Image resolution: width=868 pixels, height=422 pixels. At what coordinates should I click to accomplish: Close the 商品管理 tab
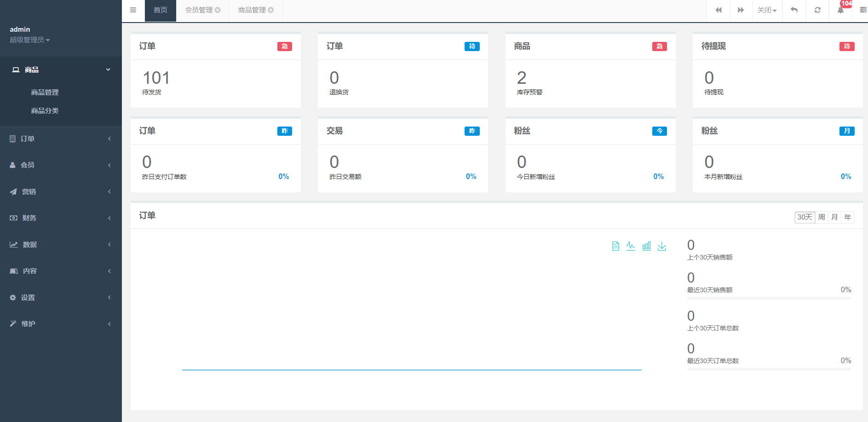(271, 10)
